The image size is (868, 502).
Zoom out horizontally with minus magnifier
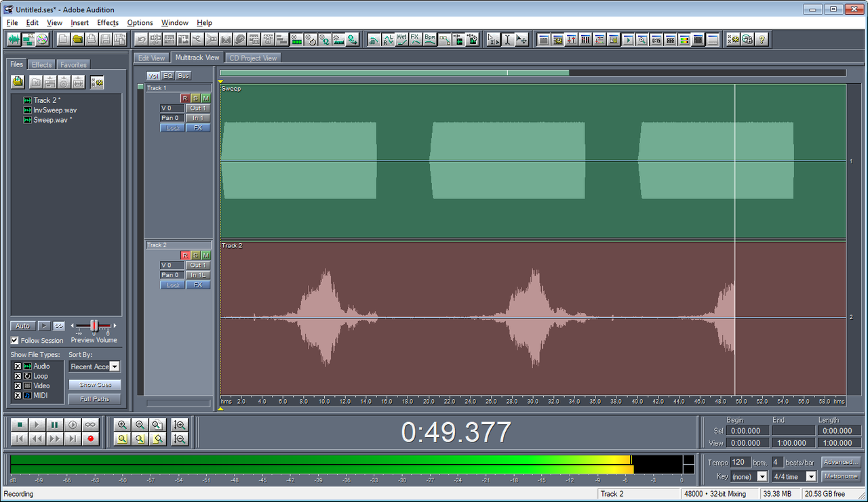coord(140,425)
